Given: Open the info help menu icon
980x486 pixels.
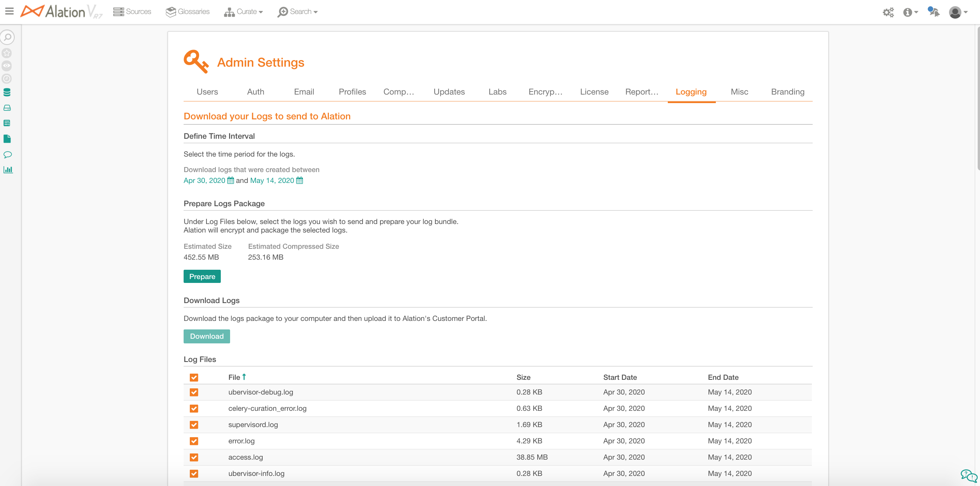Looking at the screenshot, I should coord(907,12).
